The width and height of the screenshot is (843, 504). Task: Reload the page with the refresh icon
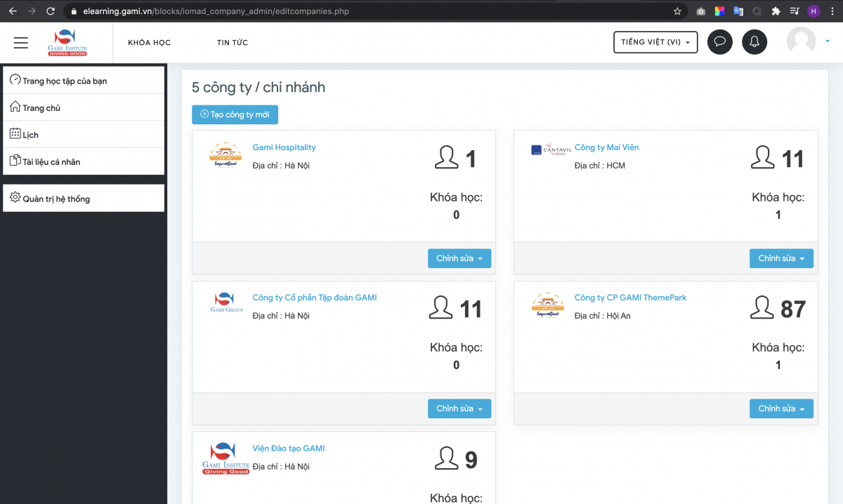pyautogui.click(x=51, y=11)
